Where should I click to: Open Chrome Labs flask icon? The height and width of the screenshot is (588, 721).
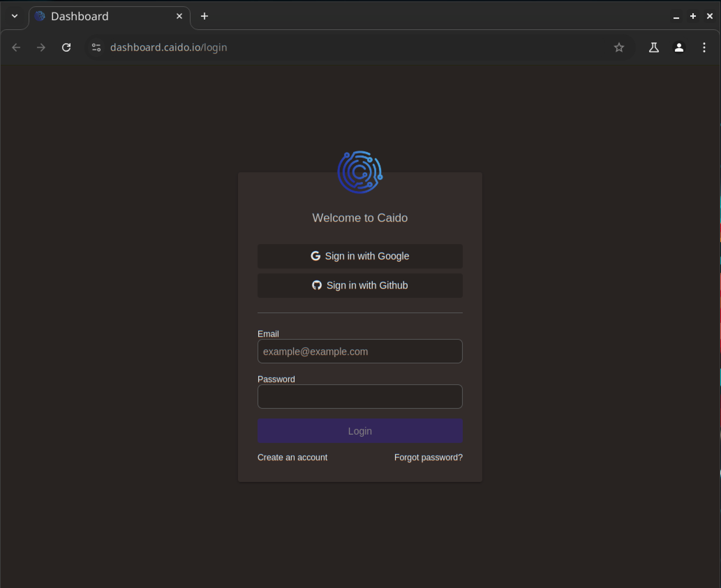pyautogui.click(x=654, y=47)
